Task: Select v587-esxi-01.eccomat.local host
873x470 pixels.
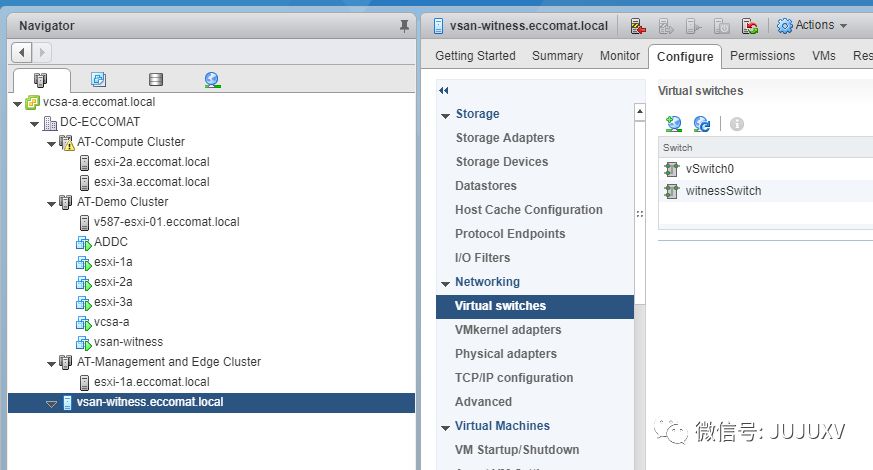Action: pyautogui.click(x=166, y=222)
